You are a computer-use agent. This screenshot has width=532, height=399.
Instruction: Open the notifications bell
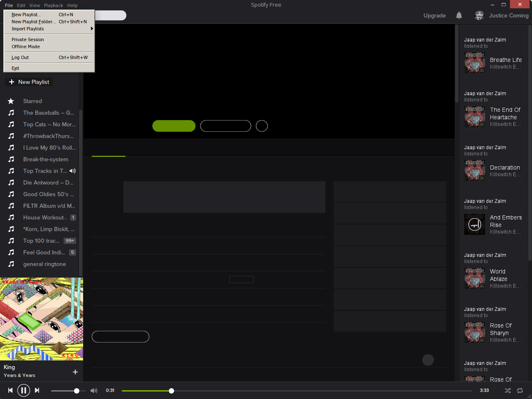tap(459, 15)
